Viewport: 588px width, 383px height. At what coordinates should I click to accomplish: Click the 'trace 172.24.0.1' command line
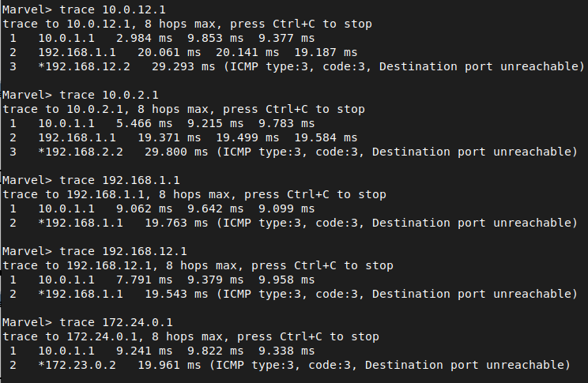(88, 322)
